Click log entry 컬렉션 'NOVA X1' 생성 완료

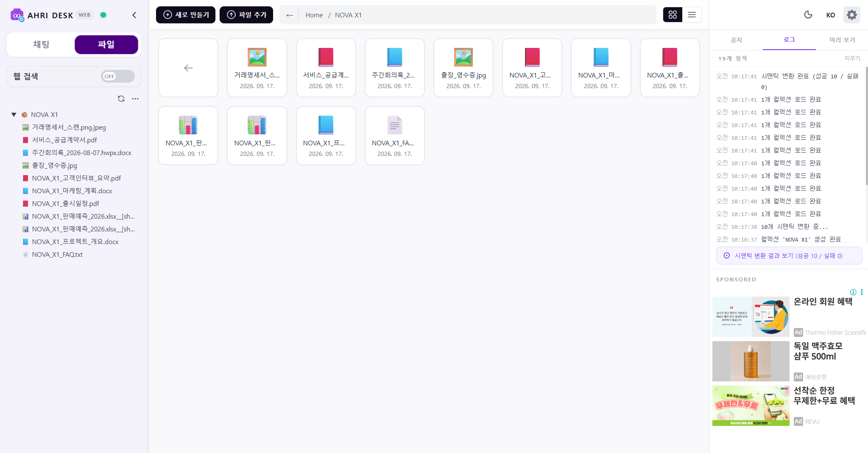[x=801, y=239]
